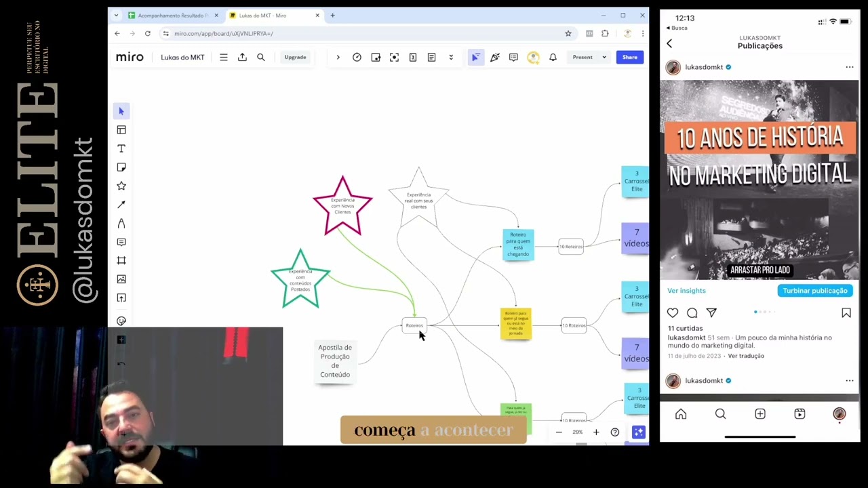Zoom out the Miro canvas
This screenshot has width=868, height=488.
559,432
